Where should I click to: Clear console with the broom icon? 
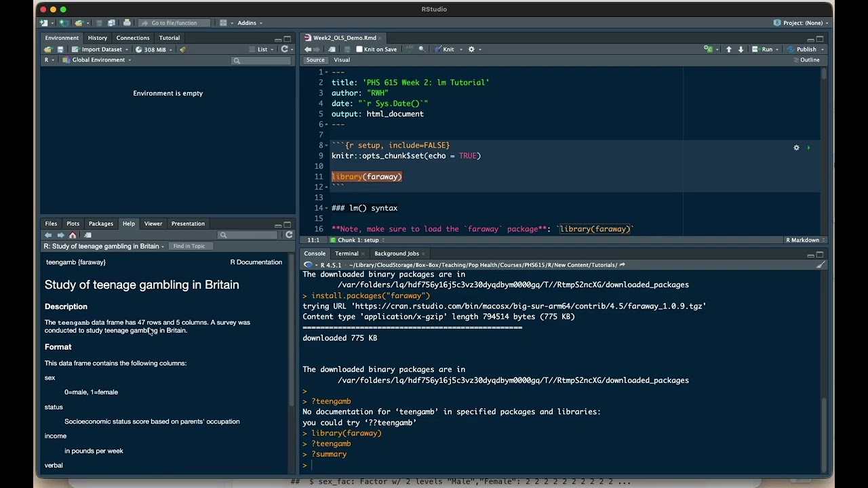820,265
